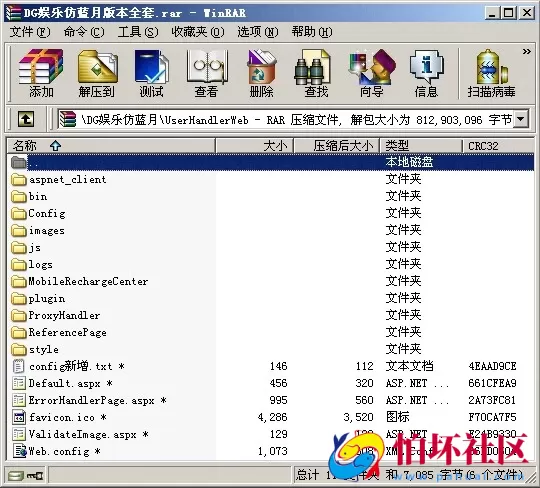Viewport: 540px width, 488px height.
Task: Select the logs folder icon
Action: pos(19,264)
